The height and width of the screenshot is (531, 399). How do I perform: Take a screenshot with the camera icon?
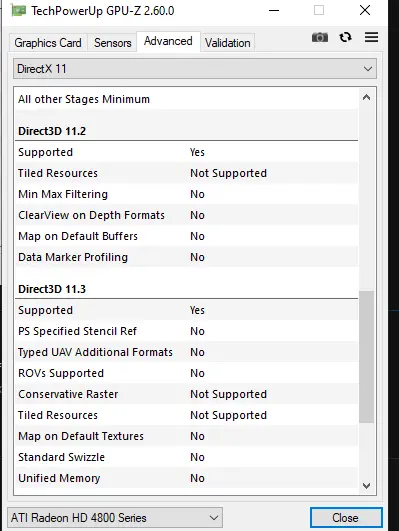pos(320,37)
